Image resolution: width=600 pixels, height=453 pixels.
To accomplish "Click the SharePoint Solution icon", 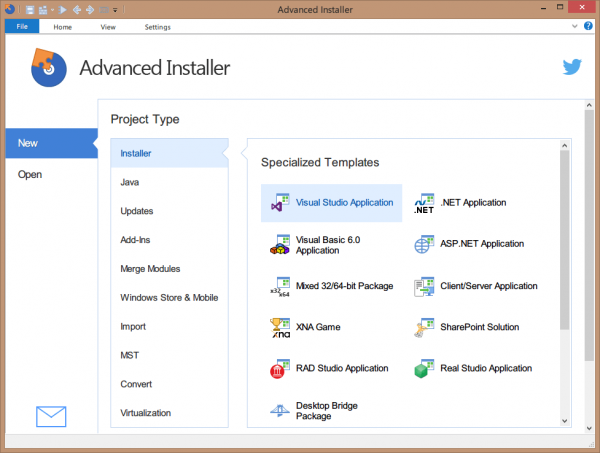I will click(424, 328).
